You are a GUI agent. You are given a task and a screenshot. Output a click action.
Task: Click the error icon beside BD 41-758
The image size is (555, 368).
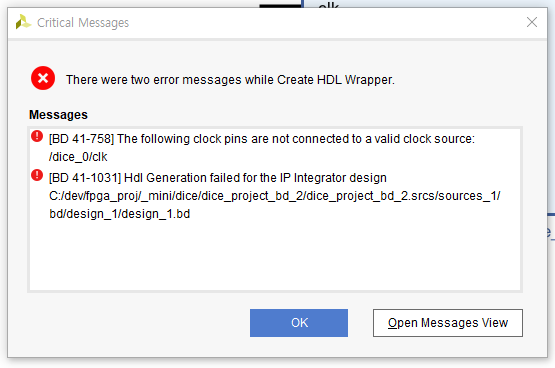[37, 136]
